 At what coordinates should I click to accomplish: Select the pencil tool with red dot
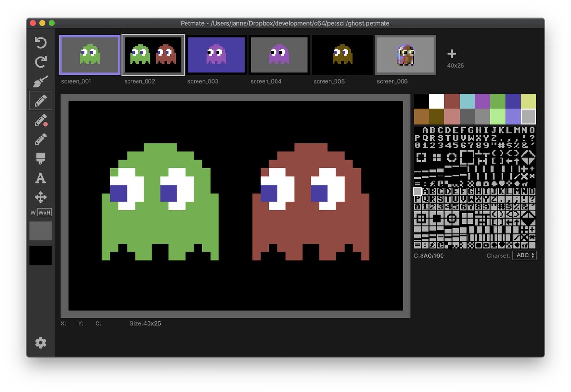[41, 120]
